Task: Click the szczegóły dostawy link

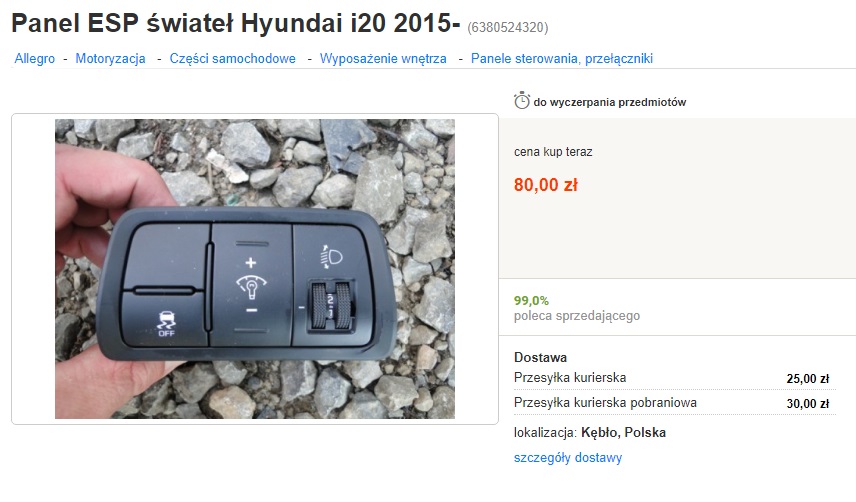Action: click(x=568, y=457)
